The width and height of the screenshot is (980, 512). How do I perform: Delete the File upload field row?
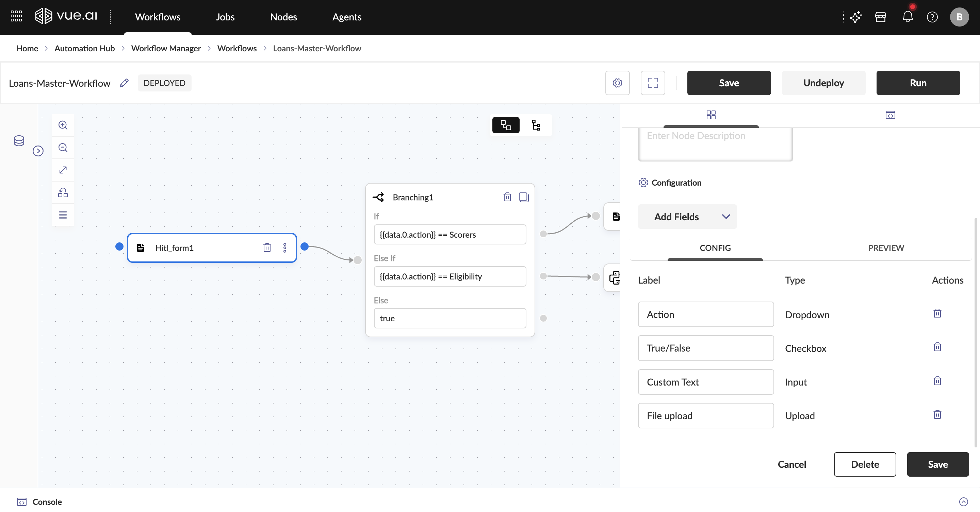(937, 415)
